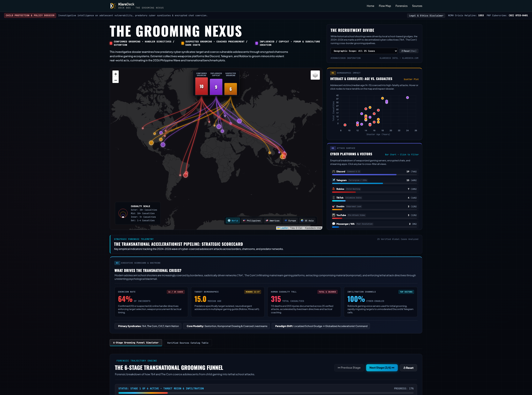The height and width of the screenshot is (395, 532).
Task: Click the Messenger / WA chat icon
Action: pos(333,224)
